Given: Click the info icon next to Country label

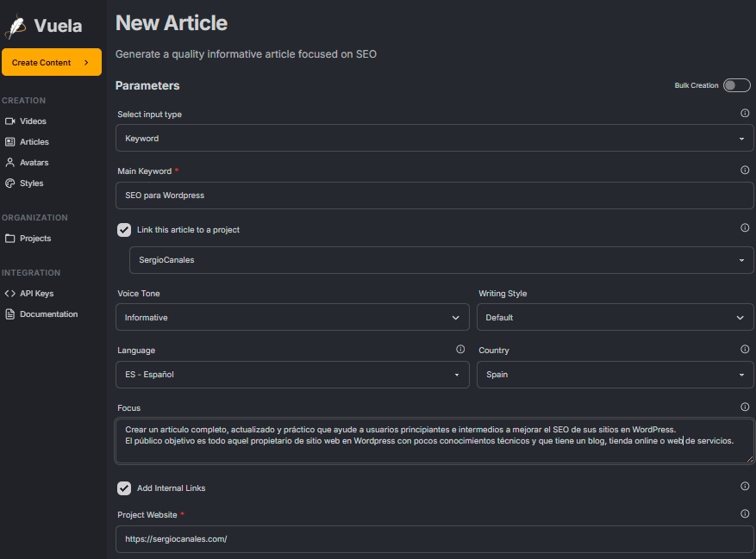Looking at the screenshot, I should coord(745,350).
